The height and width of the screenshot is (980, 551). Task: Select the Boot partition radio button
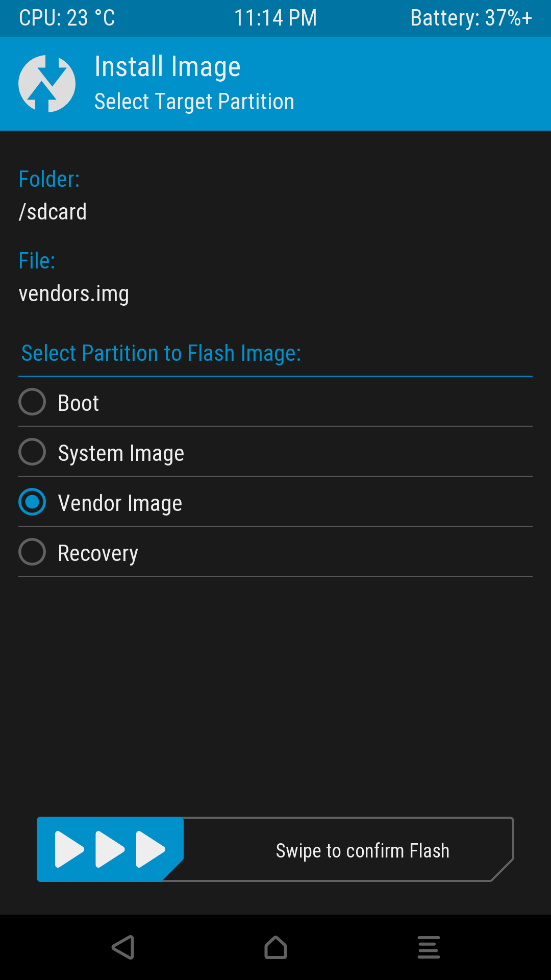coord(32,402)
